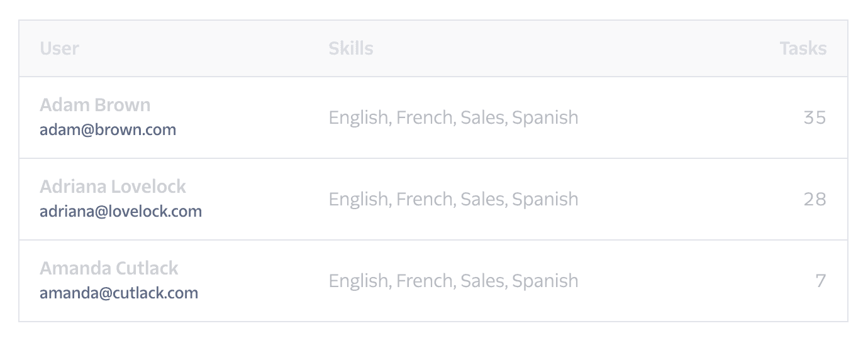Click French in Adriana Lovelock's skills
Viewport: 868px width, 348px height.
pos(425,199)
